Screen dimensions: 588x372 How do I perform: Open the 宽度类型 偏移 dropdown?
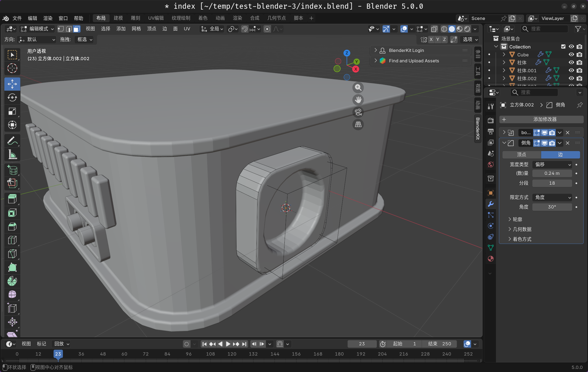pyautogui.click(x=553, y=165)
